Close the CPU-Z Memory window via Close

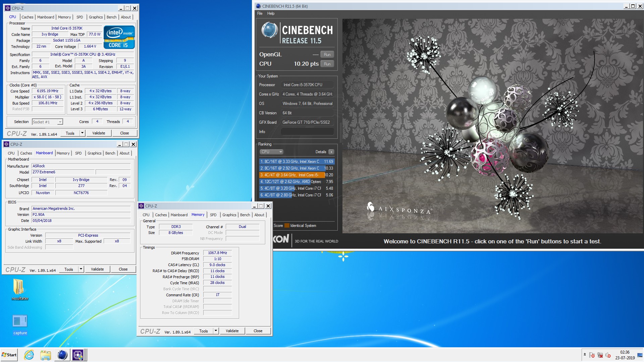coord(258,331)
